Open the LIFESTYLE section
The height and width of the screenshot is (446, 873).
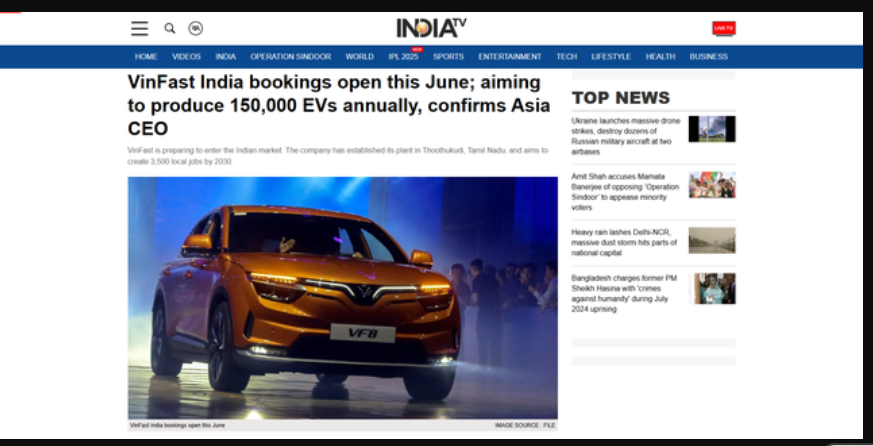pos(611,57)
